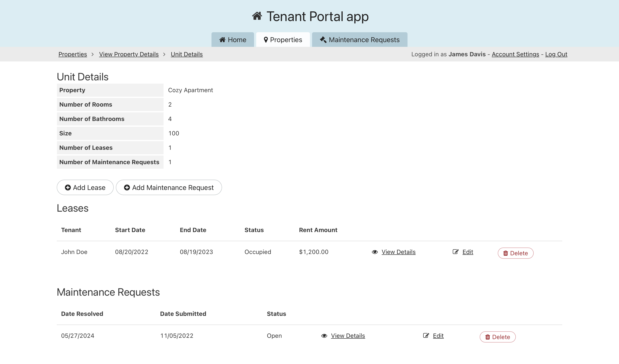The image size is (619, 364).
Task: Open Account Settings
Action: tap(515, 54)
